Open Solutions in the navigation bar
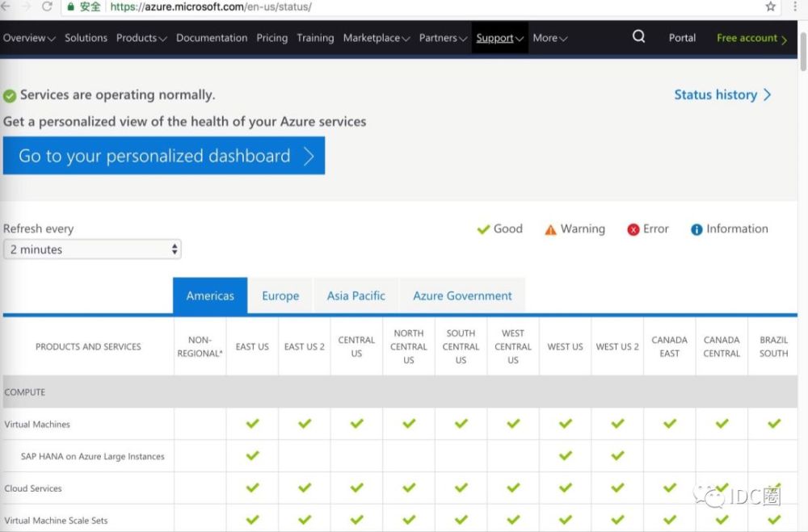This screenshot has width=808, height=532. tap(86, 38)
